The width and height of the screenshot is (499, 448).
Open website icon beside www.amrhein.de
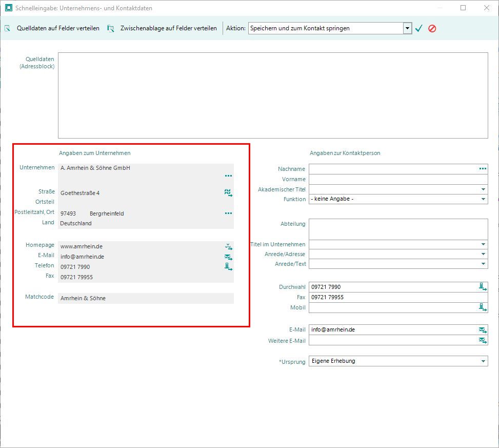click(228, 246)
